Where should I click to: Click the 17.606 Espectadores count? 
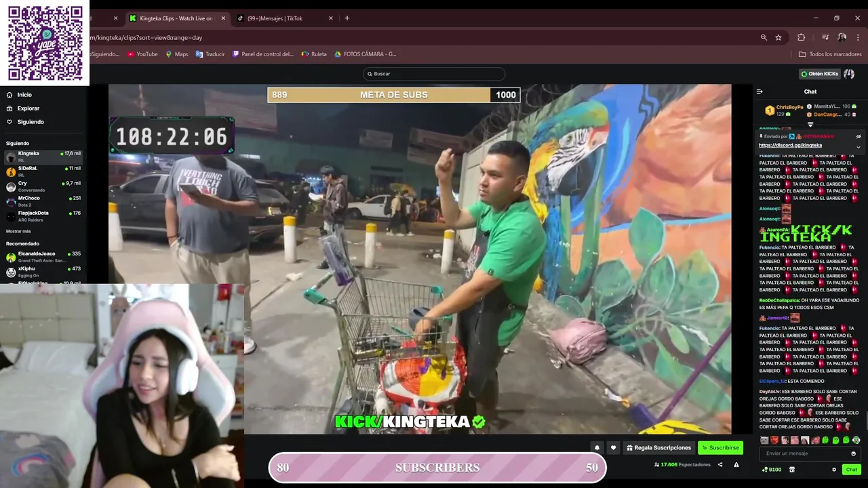point(682,465)
